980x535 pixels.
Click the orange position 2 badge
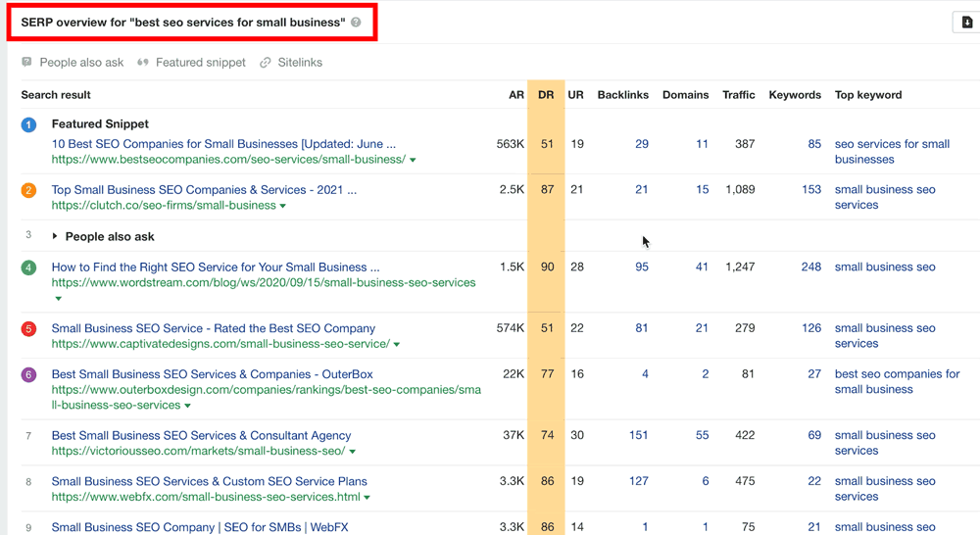29,190
